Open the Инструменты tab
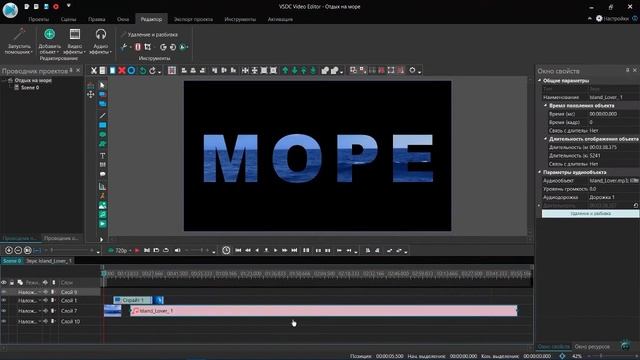 tap(240, 19)
